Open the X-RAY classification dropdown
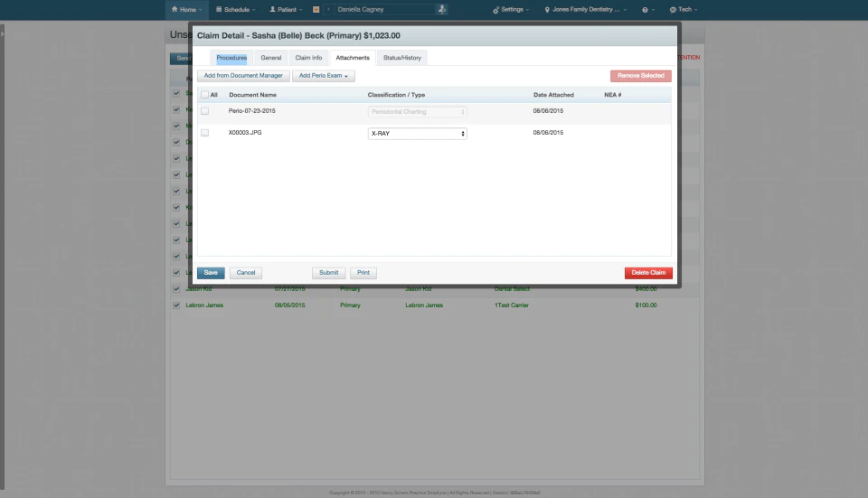 click(418, 134)
